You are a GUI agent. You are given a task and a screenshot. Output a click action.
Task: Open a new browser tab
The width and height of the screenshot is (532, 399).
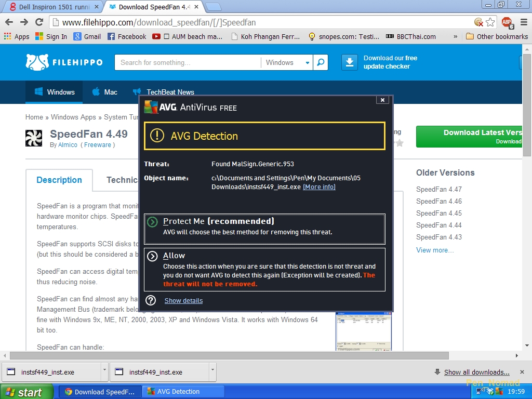[x=213, y=7]
